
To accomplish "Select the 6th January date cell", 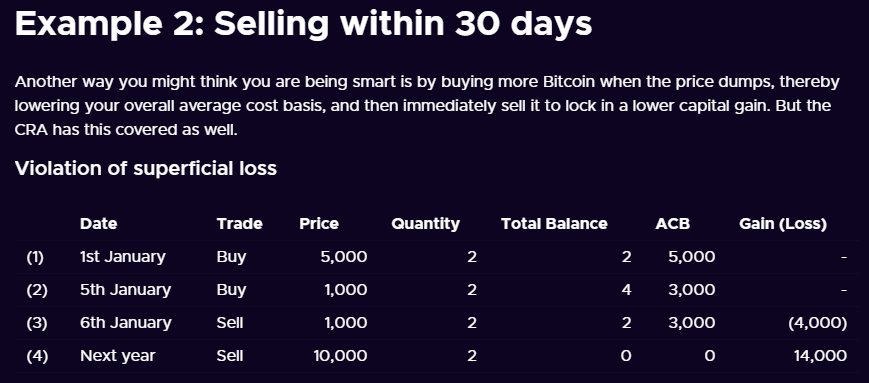I will click(125, 323).
